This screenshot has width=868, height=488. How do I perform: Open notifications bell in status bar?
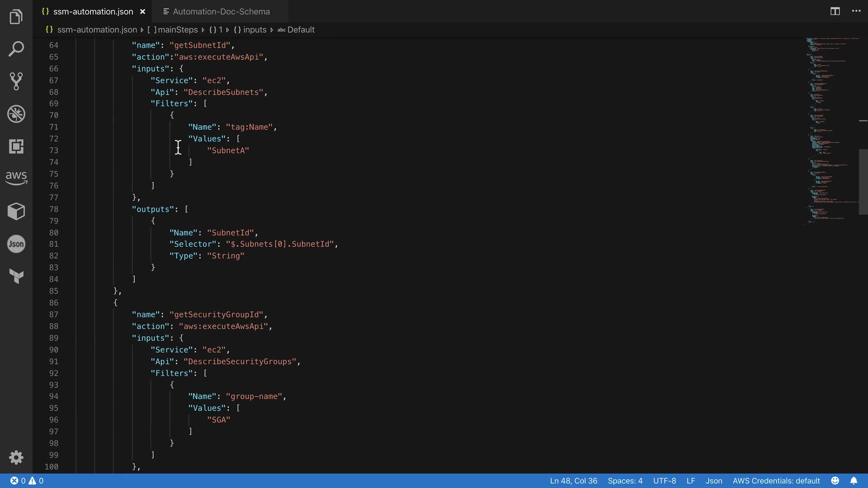[854, 481]
